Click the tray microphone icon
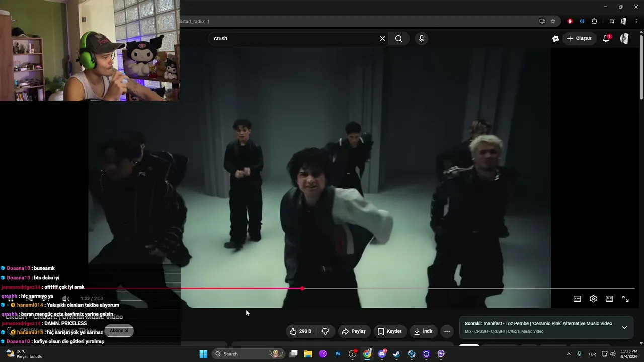 [x=579, y=354]
